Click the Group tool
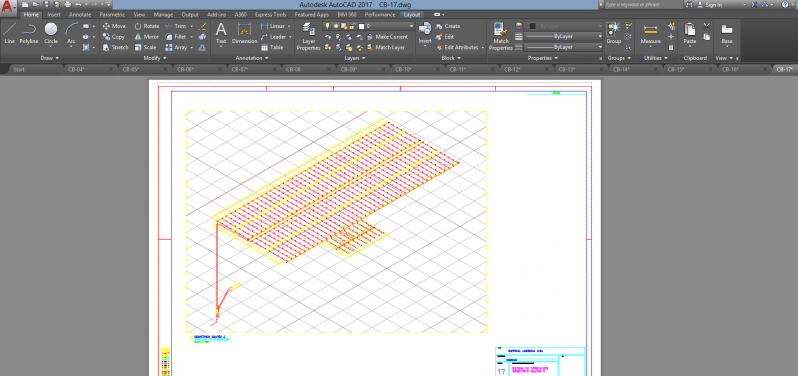This screenshot has height=376, width=798. point(614,33)
